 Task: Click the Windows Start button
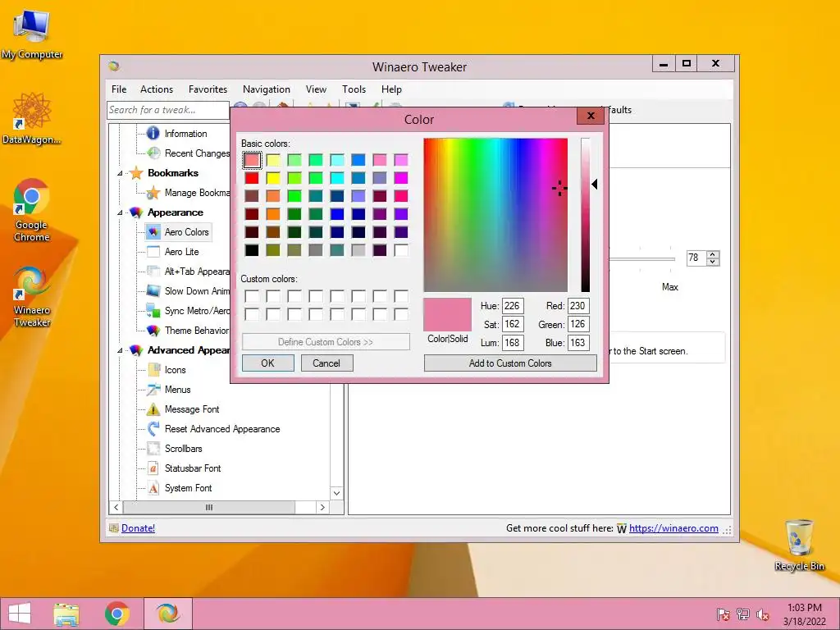pyautogui.click(x=20, y=614)
